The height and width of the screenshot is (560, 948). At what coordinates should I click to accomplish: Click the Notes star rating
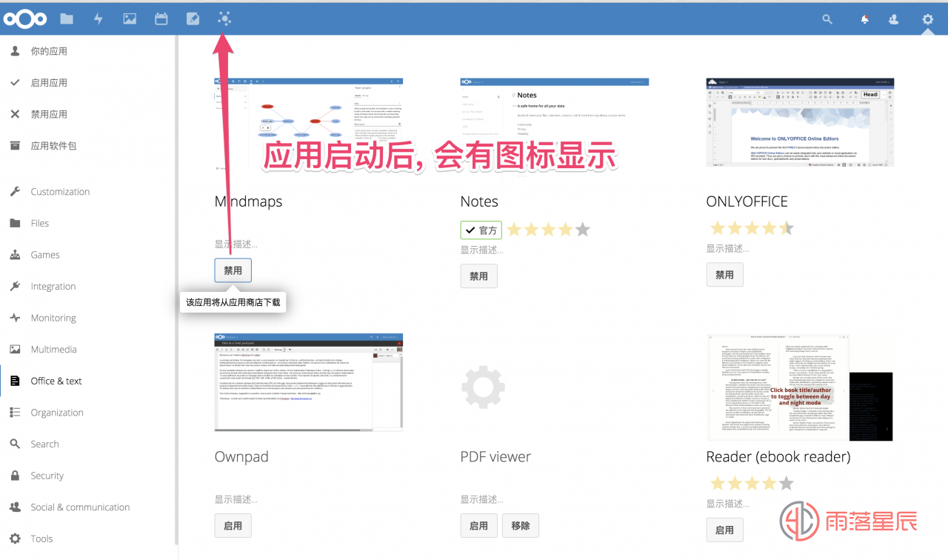coord(548,230)
